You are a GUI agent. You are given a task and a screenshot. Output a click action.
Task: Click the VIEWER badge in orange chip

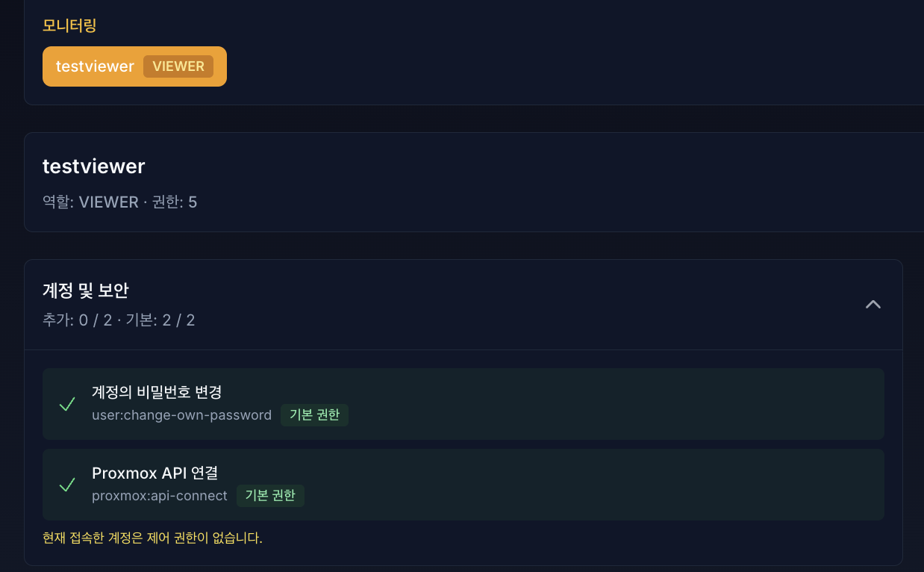tap(178, 66)
